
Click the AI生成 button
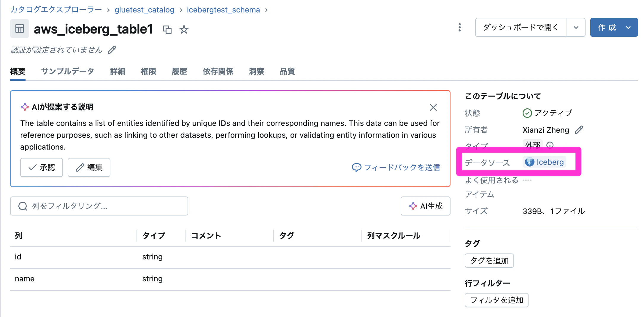point(426,206)
